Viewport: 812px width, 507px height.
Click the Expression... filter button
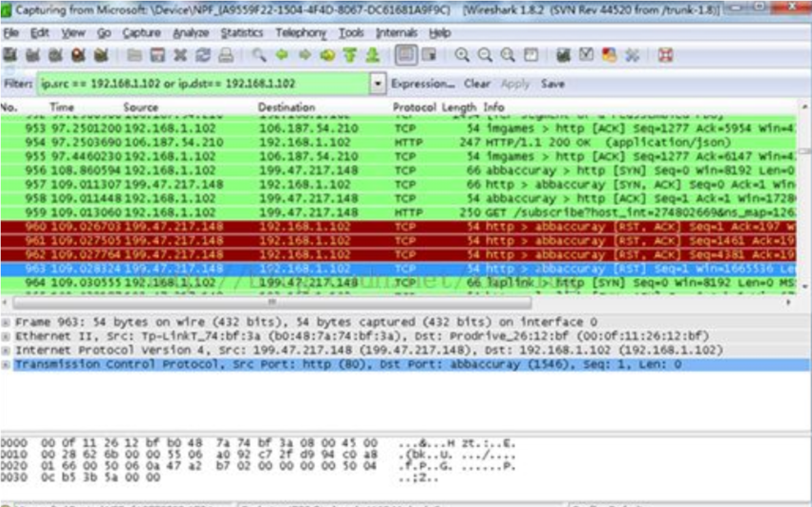423,83
